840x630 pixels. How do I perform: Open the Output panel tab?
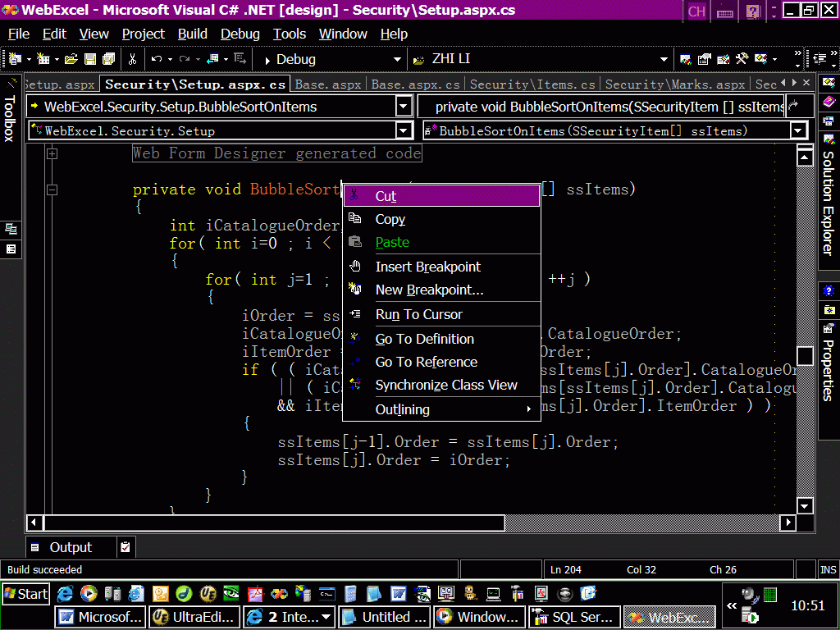pyautogui.click(x=71, y=547)
